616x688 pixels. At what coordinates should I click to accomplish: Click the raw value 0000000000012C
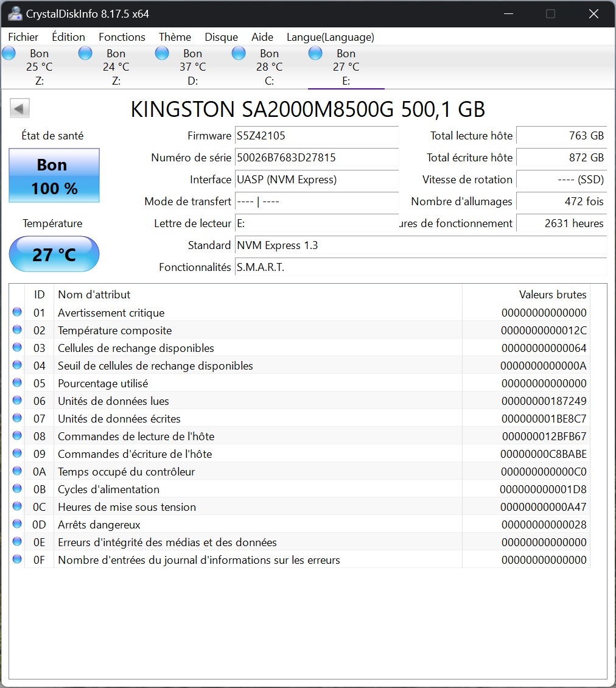[544, 331]
